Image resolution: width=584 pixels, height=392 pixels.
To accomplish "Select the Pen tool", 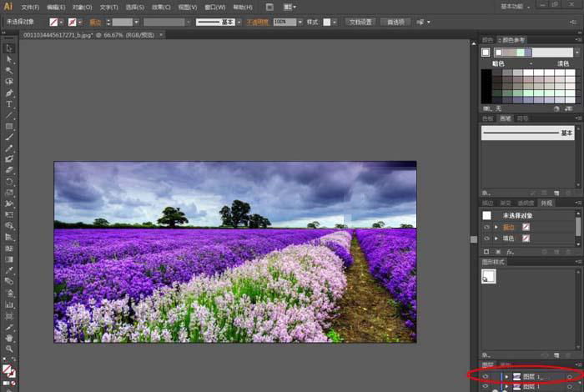I will (x=9, y=93).
